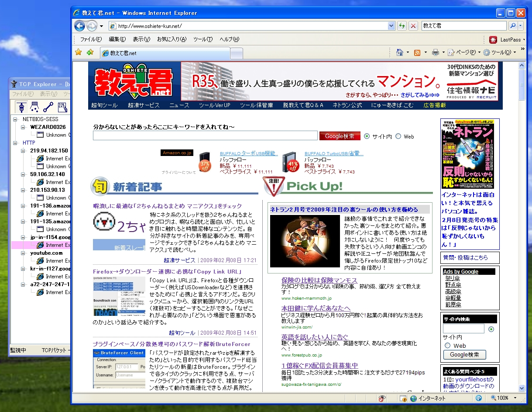This screenshot has height=412, width=532.
Task: Click the sidebar サイト内検索 input field
Action: point(463,329)
